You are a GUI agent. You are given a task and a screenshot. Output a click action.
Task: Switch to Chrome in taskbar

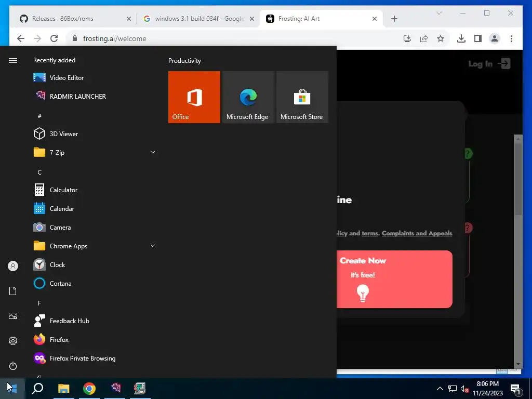[89, 388]
